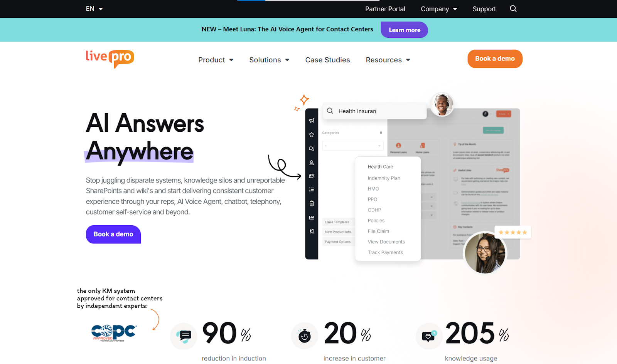This screenshot has height=364, width=617.
Task: Click the speech bubble icon beside 90%
Action: pyautogui.click(x=184, y=336)
